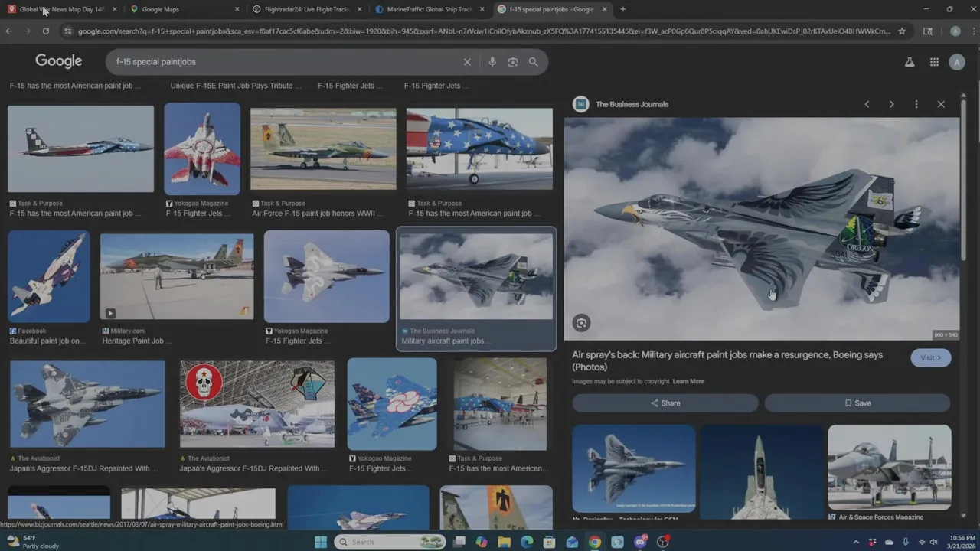Image resolution: width=980 pixels, height=551 pixels.
Task: View site information icon in address bar
Action: [x=67, y=31]
